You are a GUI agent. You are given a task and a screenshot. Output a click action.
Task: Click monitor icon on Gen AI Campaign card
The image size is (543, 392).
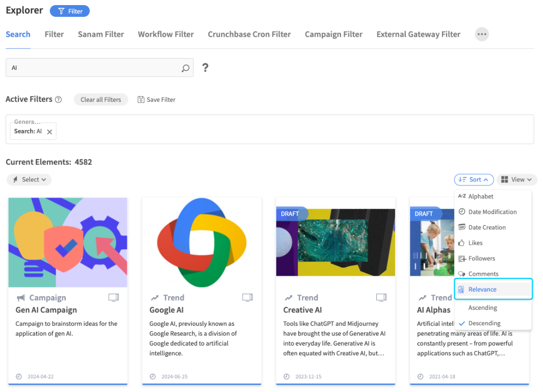tap(114, 297)
